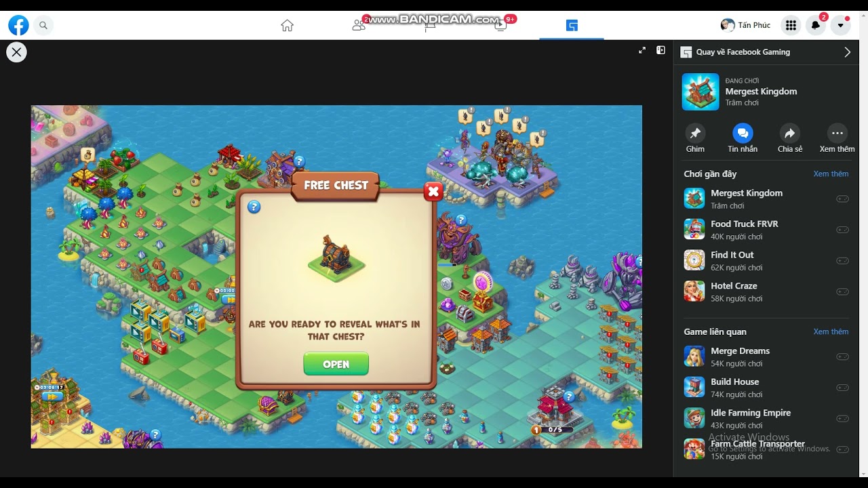Click gamepad icon beside Hotel Craze
The image size is (868, 488).
pos(842,292)
